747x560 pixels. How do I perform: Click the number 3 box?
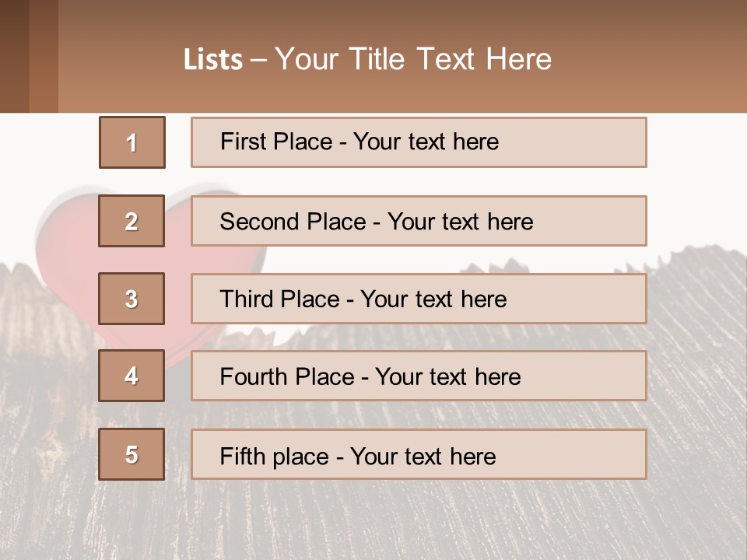[x=132, y=299]
